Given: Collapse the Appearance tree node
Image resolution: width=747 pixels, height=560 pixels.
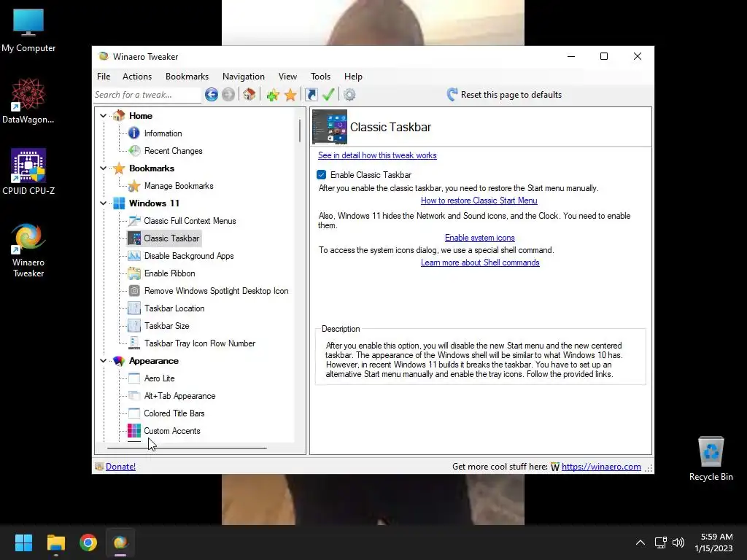Looking at the screenshot, I should tap(104, 361).
